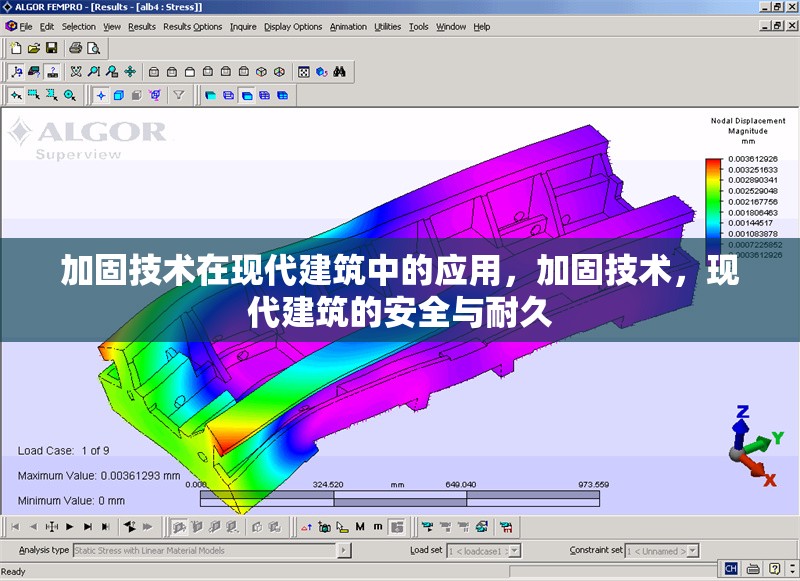The image size is (800, 581).
Task: Click the red-and-teal save results icon
Action: (506, 527)
